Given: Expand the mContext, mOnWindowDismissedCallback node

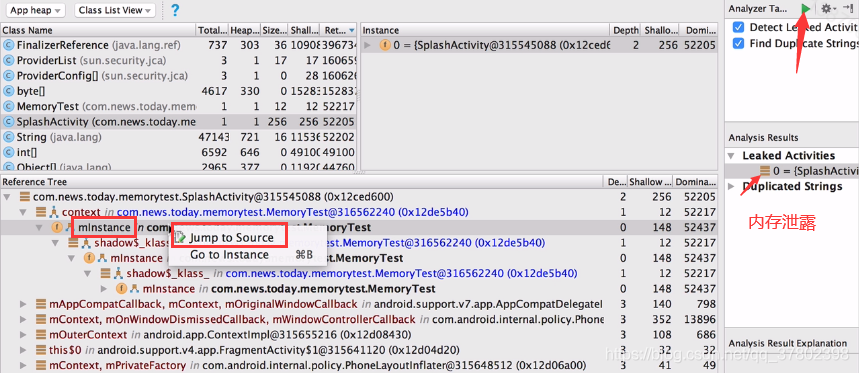Looking at the screenshot, I should (x=24, y=319).
